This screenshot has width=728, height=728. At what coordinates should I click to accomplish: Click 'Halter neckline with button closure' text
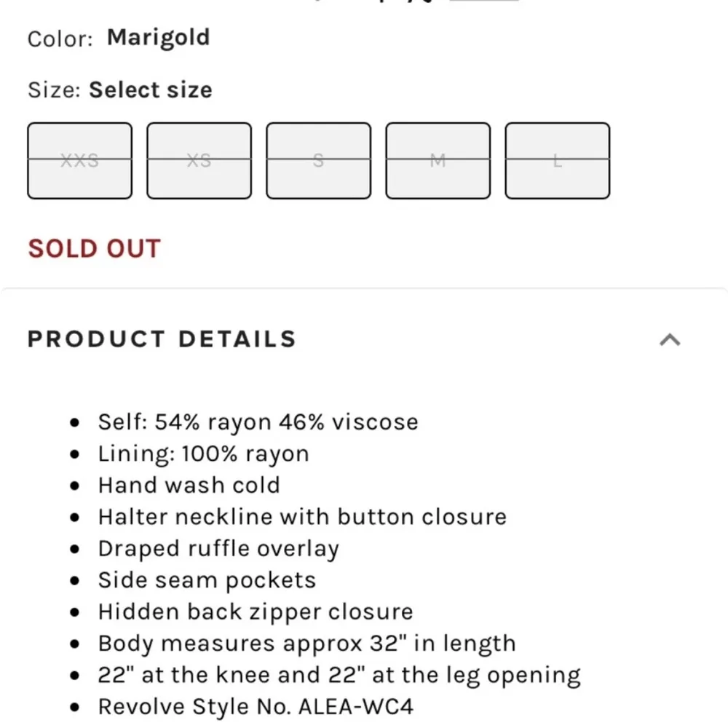(302, 517)
